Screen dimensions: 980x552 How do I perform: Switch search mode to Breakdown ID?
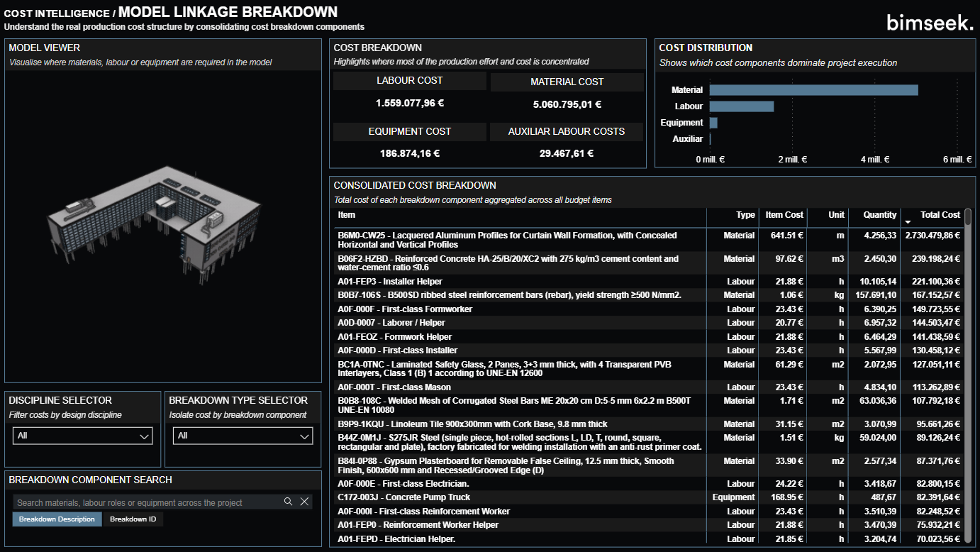[x=133, y=519]
